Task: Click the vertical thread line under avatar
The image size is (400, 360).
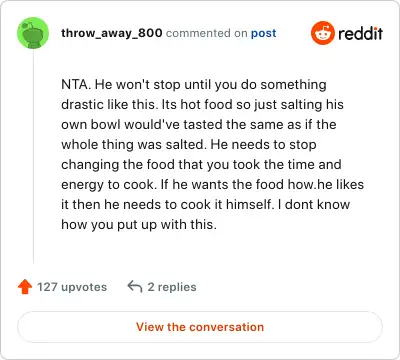Action: click(x=33, y=156)
